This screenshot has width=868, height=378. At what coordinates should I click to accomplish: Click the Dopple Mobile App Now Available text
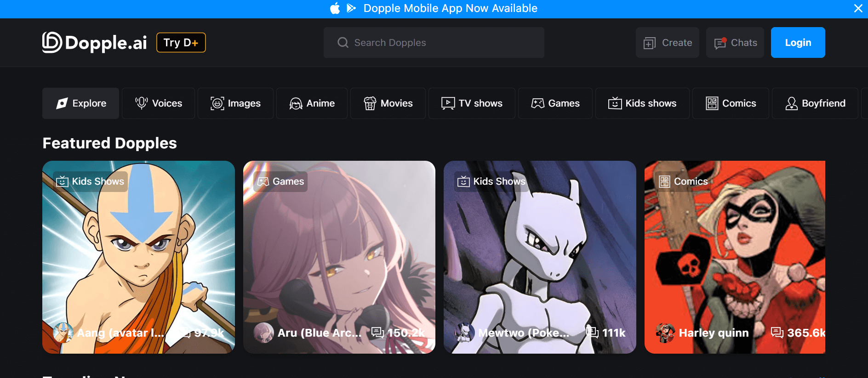tap(450, 8)
